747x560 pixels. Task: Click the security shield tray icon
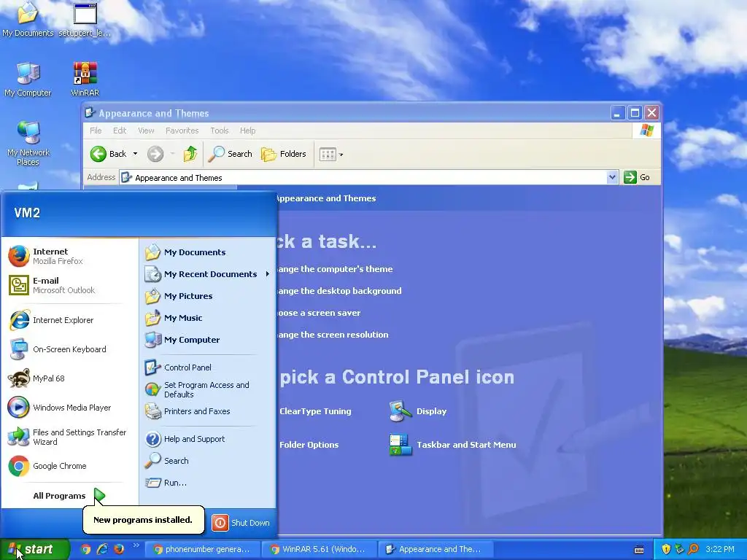666,549
